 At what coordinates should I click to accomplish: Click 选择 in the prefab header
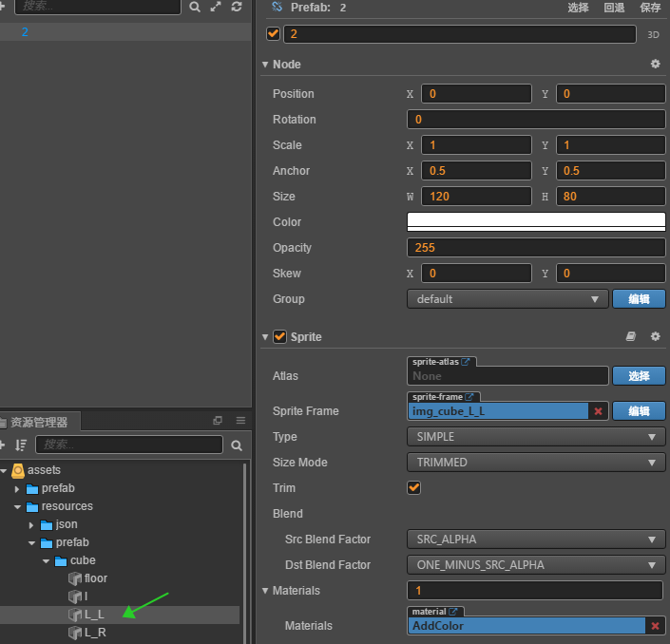pyautogui.click(x=578, y=8)
